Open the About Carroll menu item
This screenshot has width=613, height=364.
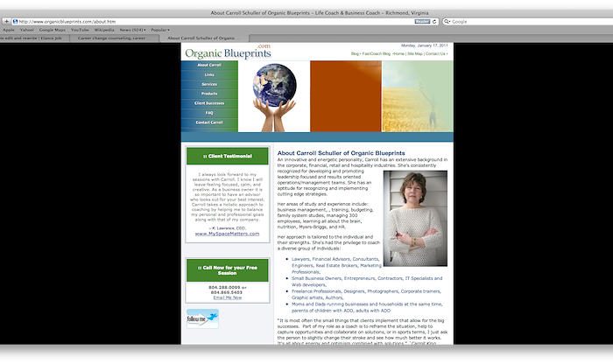[209, 65]
